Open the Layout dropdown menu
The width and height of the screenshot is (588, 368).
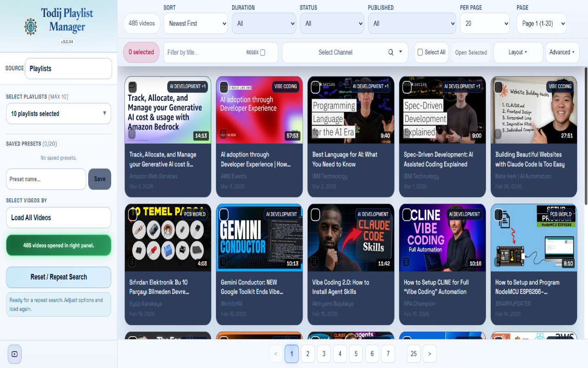tap(518, 52)
